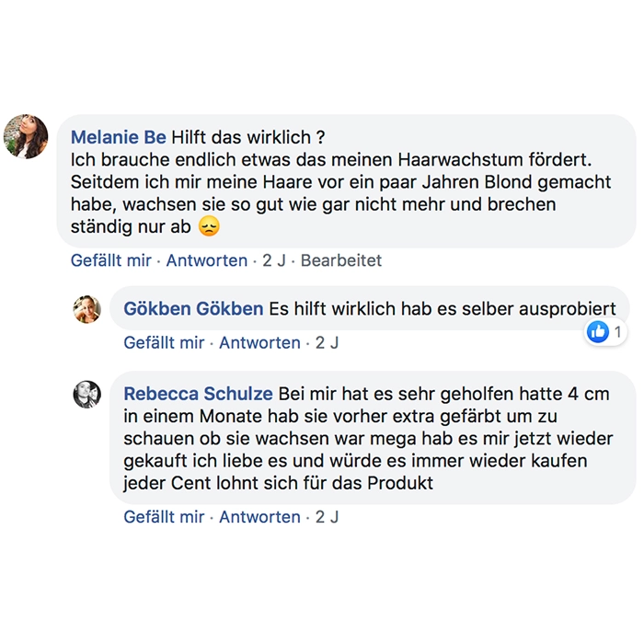Click the blue thumbs-up reaction icon
The width and height of the screenshot is (644, 644).
pos(598,332)
